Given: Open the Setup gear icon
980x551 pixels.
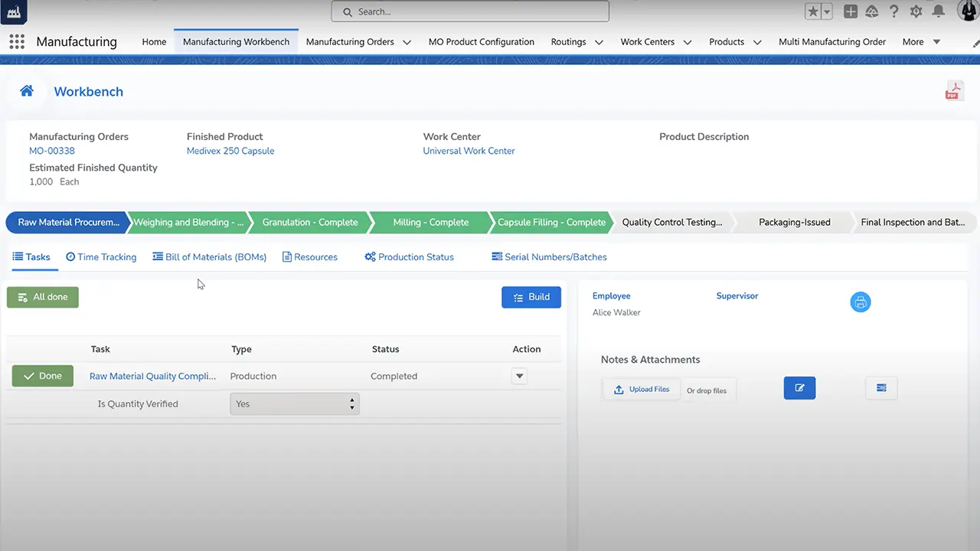Looking at the screenshot, I should click(916, 11).
